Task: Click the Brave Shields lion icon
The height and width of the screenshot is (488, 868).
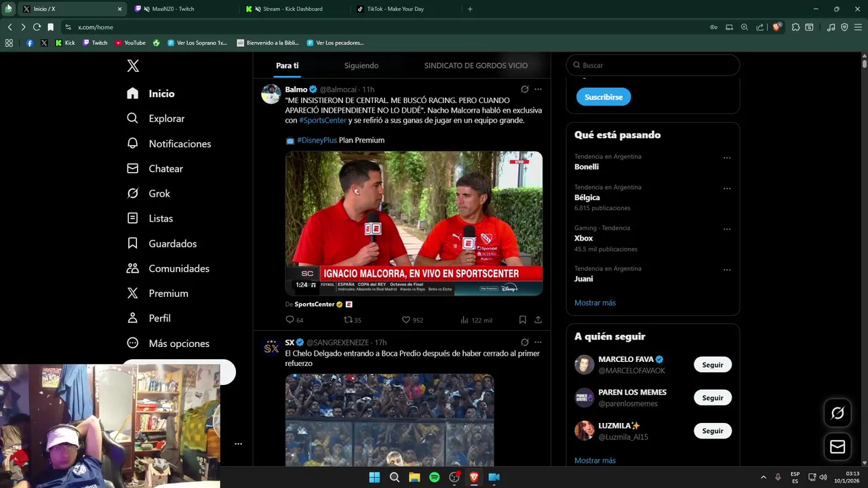Action: [x=777, y=27]
